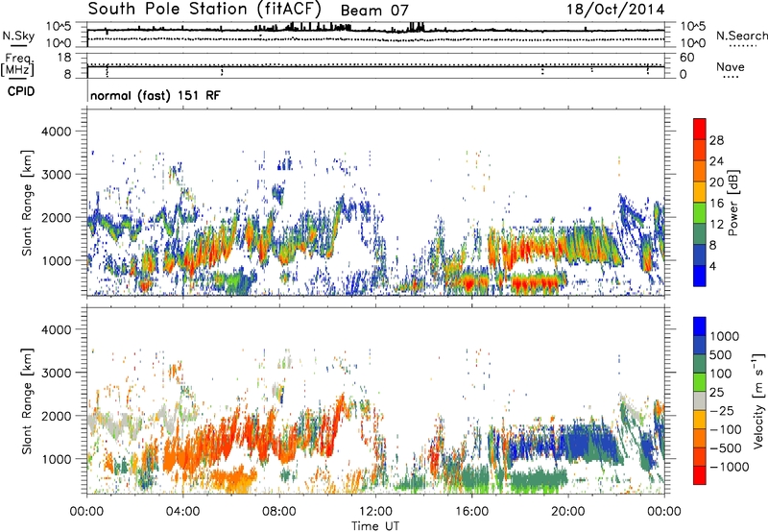
Task: Click '3000' tick in the velocity panel
Action: [x=56, y=373]
